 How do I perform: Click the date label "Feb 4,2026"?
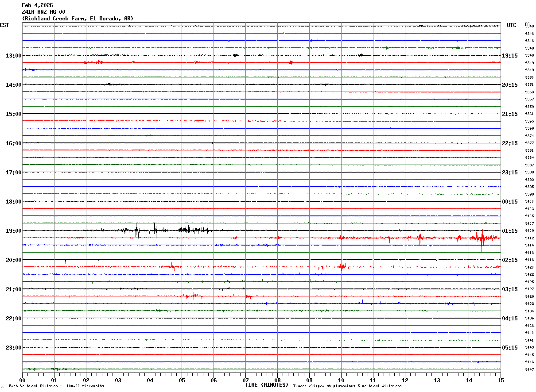pyautogui.click(x=37, y=5)
